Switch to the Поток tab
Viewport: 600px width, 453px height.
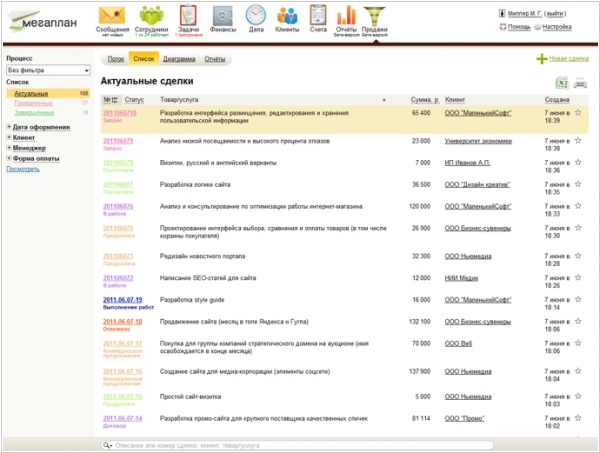117,60
